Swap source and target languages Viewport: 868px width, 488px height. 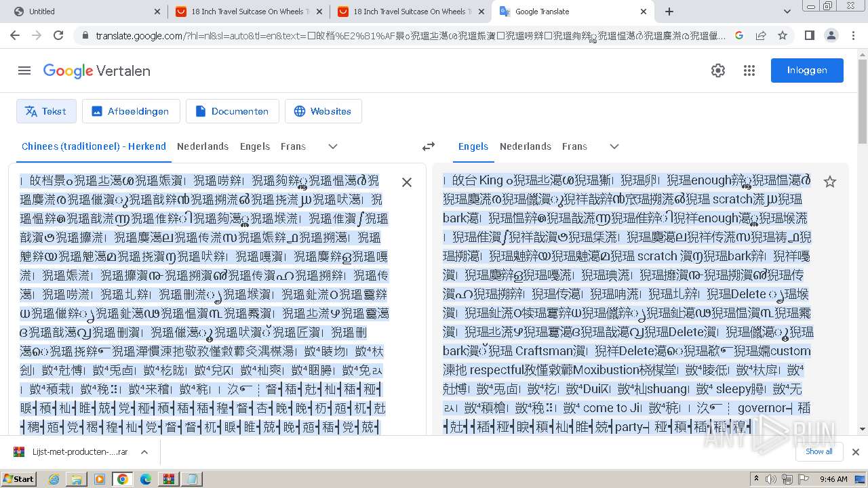[429, 146]
